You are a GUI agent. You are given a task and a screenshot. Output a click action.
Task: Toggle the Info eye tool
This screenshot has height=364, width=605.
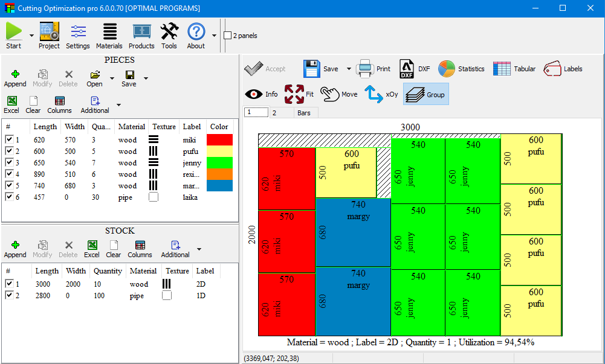click(x=261, y=94)
